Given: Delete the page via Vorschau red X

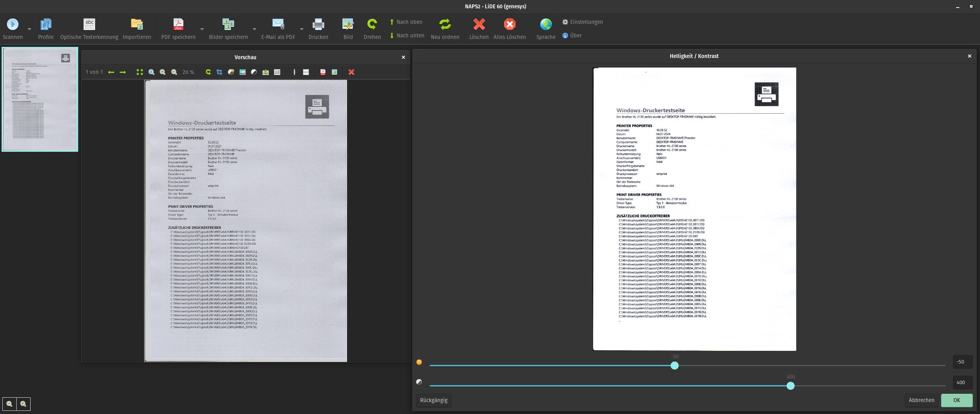Looking at the screenshot, I should (x=351, y=72).
